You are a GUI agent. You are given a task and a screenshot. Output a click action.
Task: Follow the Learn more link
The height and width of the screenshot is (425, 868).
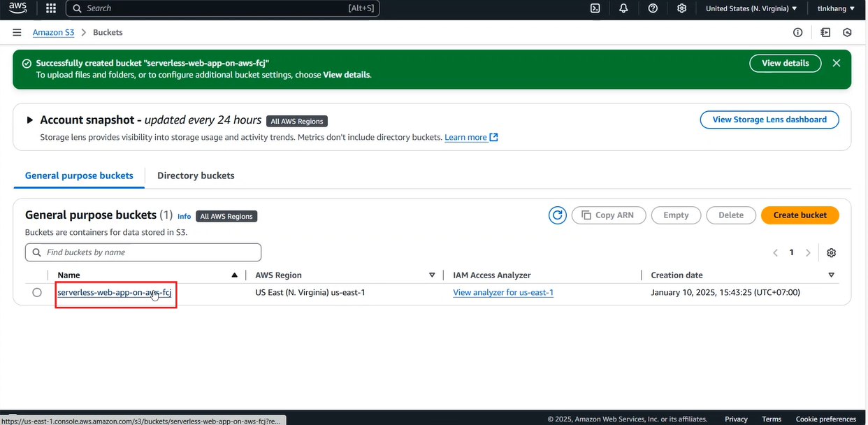point(471,137)
